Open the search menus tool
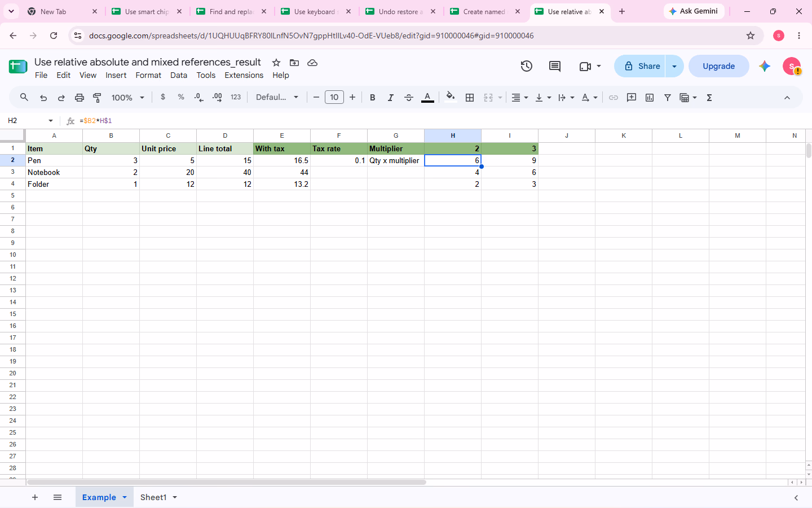This screenshot has height=508, width=812. coord(24,98)
